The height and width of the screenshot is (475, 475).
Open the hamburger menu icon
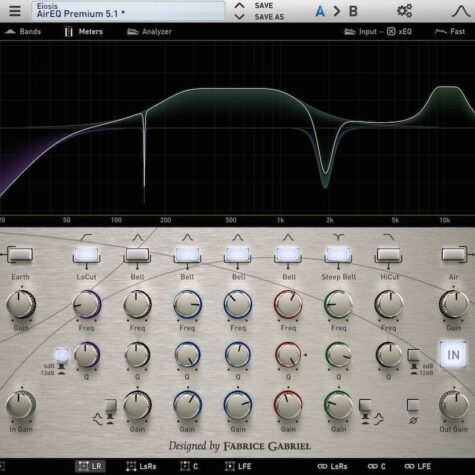[15, 10]
